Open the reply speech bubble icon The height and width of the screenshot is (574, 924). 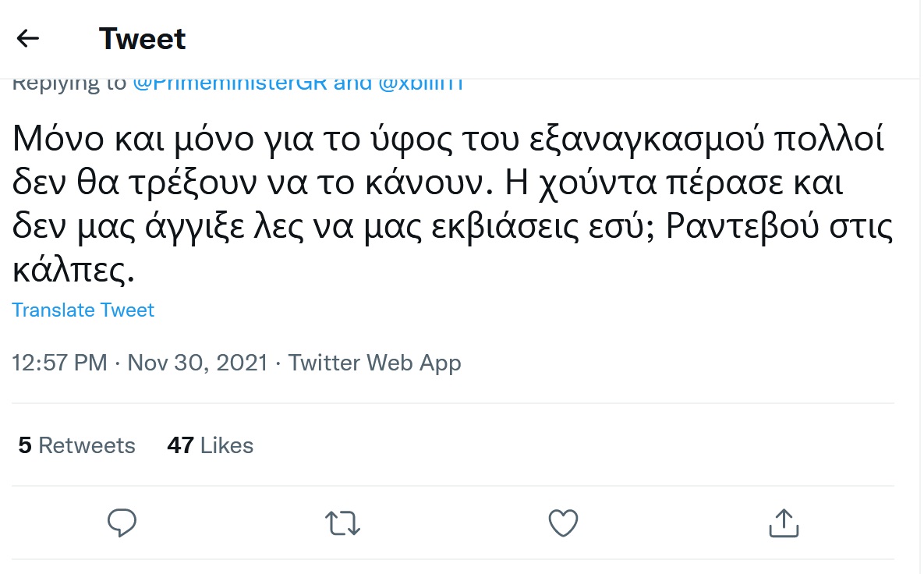click(x=122, y=523)
